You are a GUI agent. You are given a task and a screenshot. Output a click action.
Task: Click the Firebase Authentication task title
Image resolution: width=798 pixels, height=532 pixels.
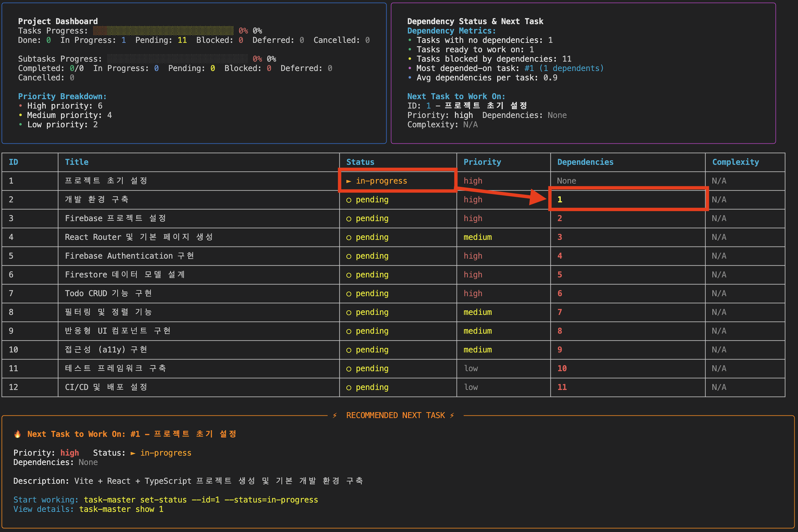pyautogui.click(x=129, y=256)
